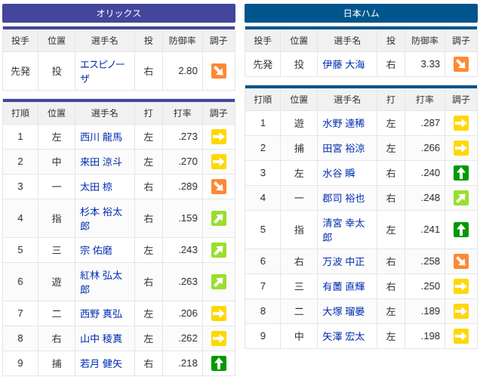This screenshot has width=480, height=380.
Task: Open player link 大塚 瑠晏
Action: pyautogui.click(x=343, y=311)
